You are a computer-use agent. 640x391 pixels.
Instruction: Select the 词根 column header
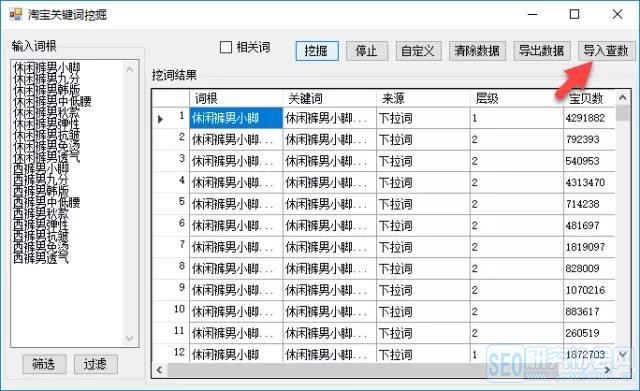pos(236,98)
